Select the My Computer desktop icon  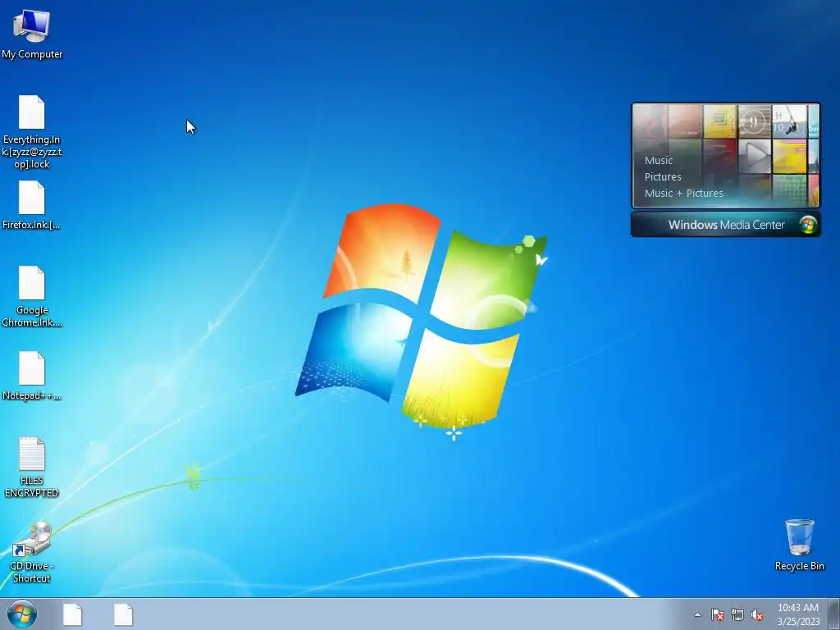(32, 34)
